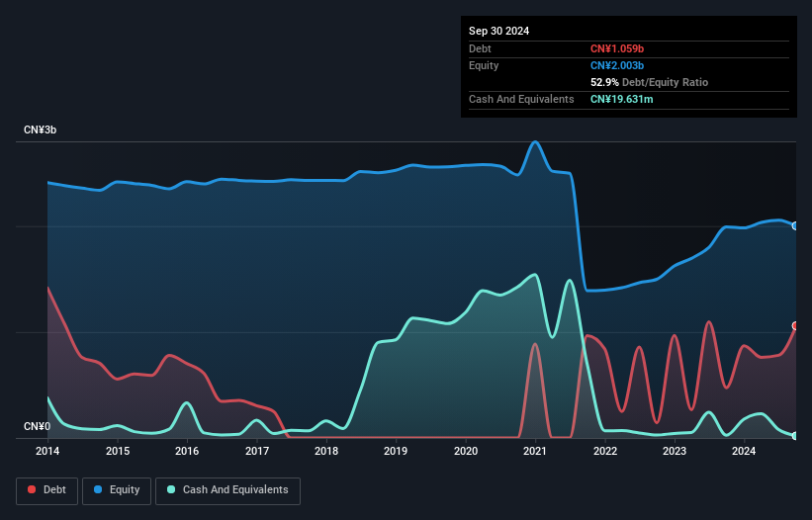Click the teal Cash legend dot
The image size is (812, 520).
[x=171, y=489]
